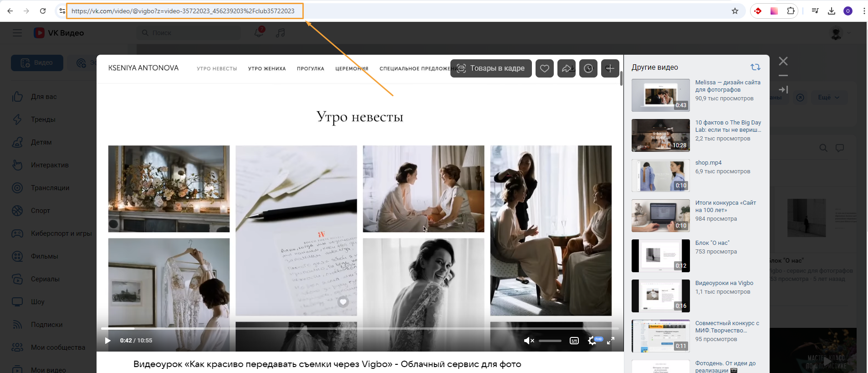Open Видеоуроки на Vigbo video thumbnail
The image size is (868, 373).
pyautogui.click(x=661, y=296)
